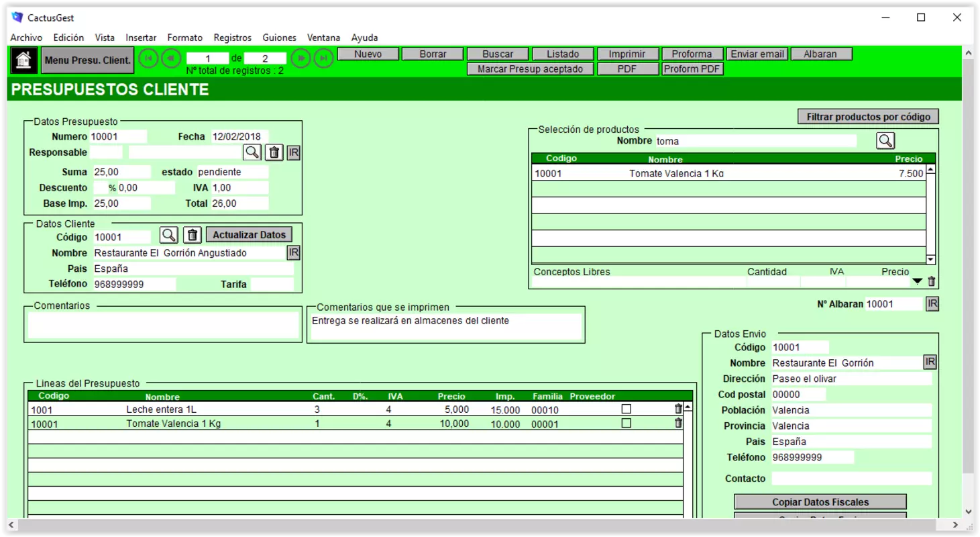
Task: Go to the home screen icon
Action: point(23,60)
